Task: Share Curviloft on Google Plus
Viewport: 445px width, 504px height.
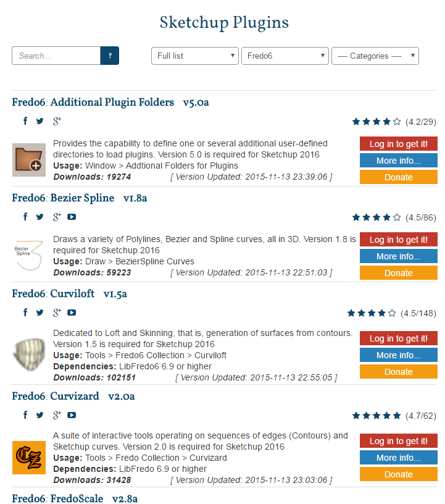Action: tap(57, 313)
